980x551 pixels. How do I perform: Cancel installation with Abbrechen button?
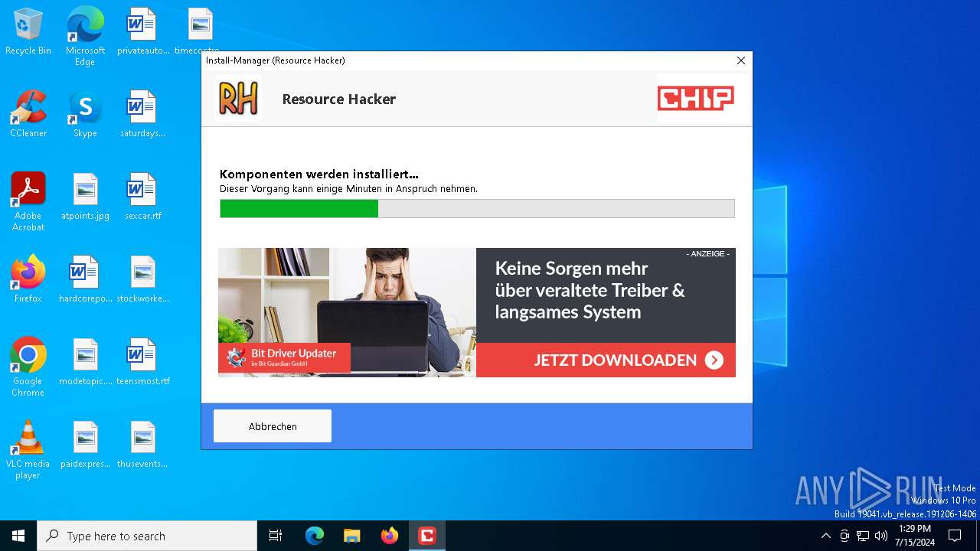coord(273,426)
